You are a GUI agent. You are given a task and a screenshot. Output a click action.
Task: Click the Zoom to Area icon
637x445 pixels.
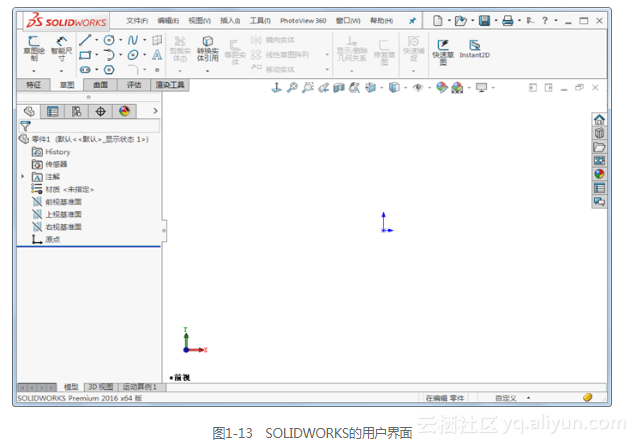[x=308, y=87]
